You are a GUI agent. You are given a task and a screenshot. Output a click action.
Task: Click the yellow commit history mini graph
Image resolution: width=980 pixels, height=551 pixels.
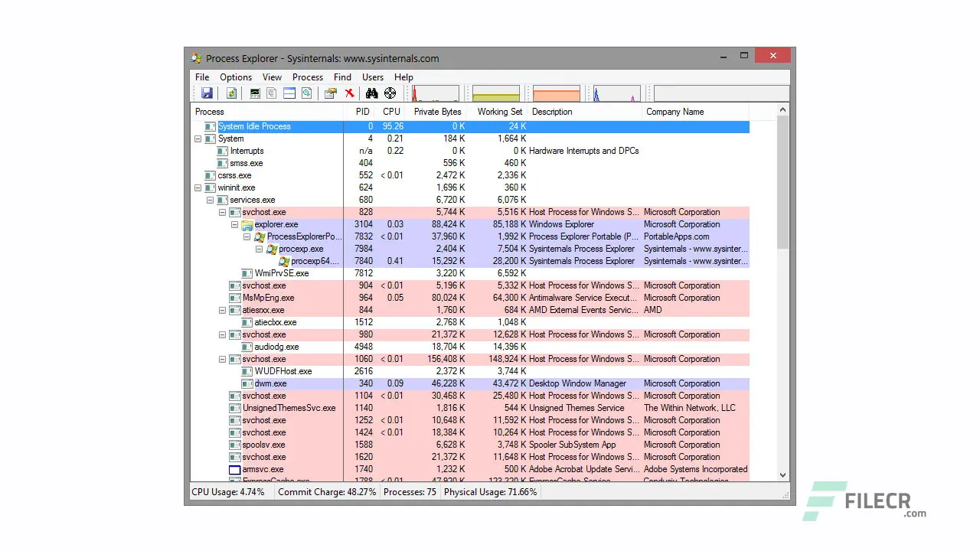496,93
